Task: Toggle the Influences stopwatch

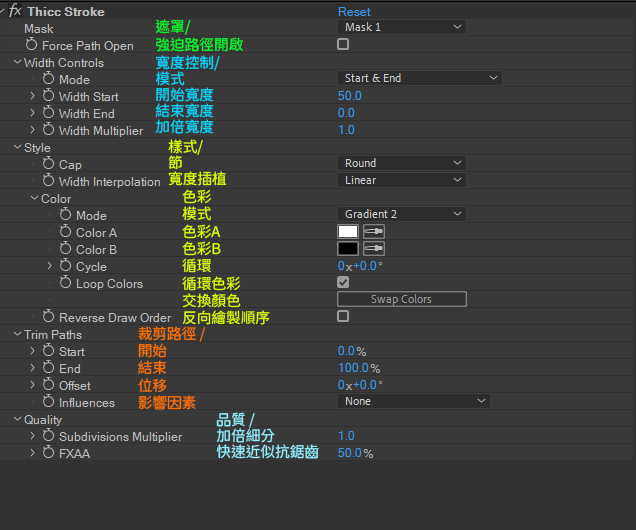Action: (x=48, y=401)
